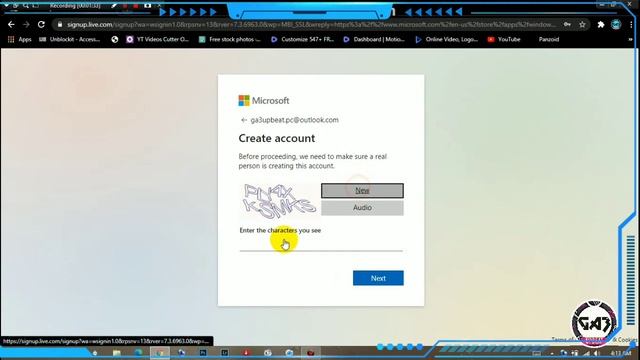This screenshot has height=360, width=640.
Task: Request a New captcha image
Action: click(362, 191)
